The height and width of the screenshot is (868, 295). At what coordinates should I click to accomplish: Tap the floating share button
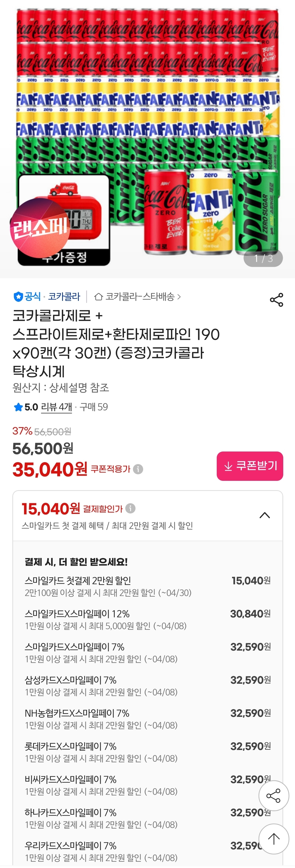pyautogui.click(x=273, y=795)
